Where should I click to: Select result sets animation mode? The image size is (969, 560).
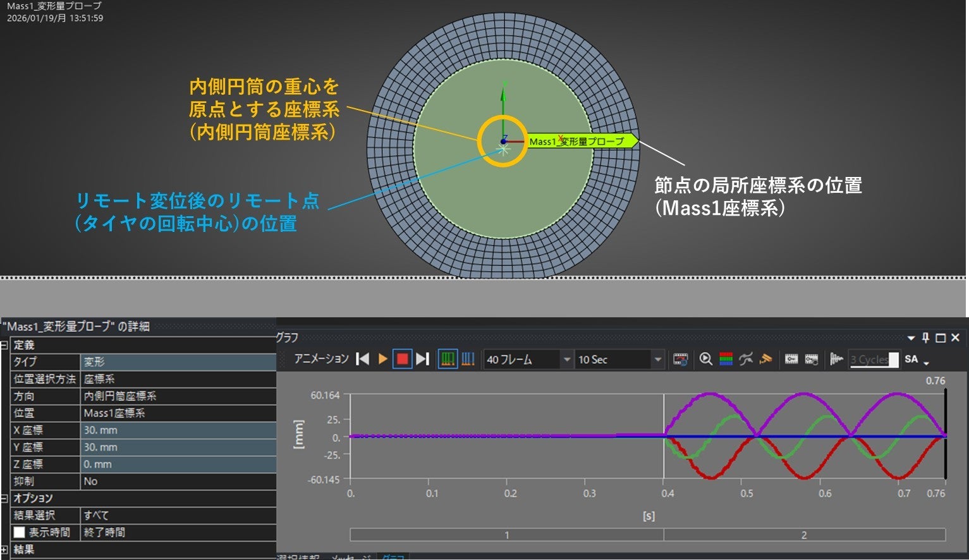[468, 359]
